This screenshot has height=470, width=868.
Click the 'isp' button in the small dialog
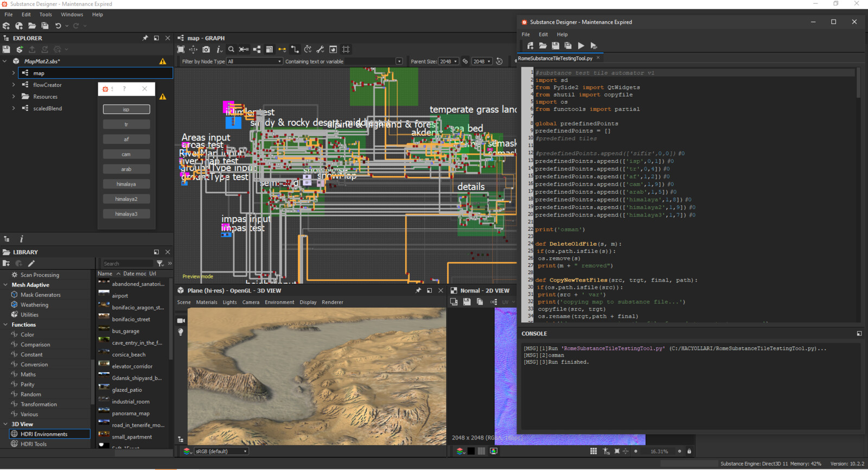pyautogui.click(x=126, y=109)
